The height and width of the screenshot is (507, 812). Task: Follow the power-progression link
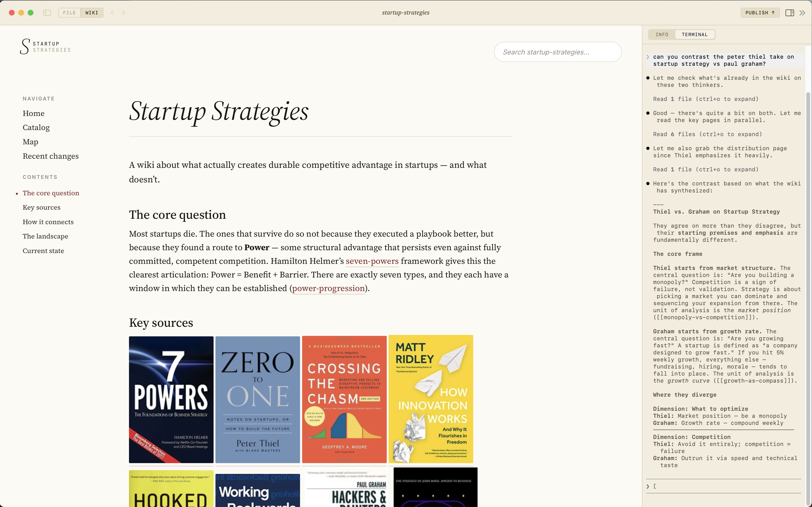click(x=328, y=288)
